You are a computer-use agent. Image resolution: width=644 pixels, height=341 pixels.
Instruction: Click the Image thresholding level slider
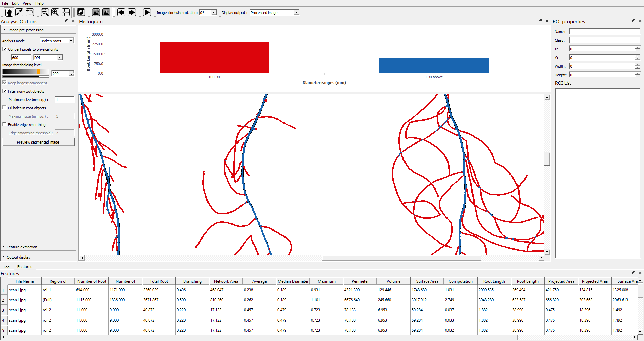coord(25,72)
